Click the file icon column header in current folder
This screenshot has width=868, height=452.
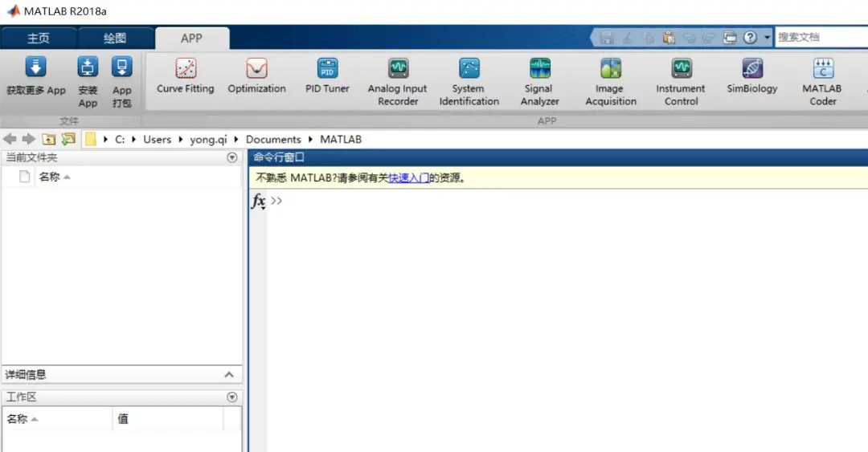pos(24,177)
